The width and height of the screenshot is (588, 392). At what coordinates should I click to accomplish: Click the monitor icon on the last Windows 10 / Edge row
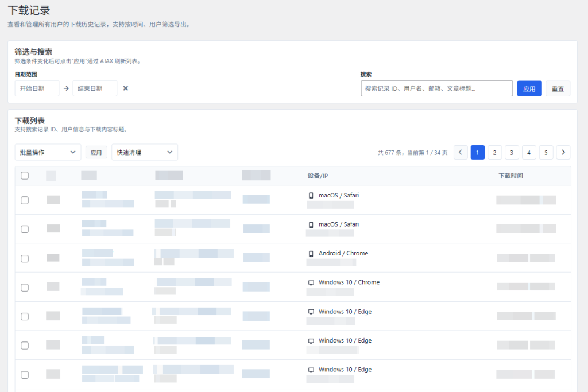(311, 369)
